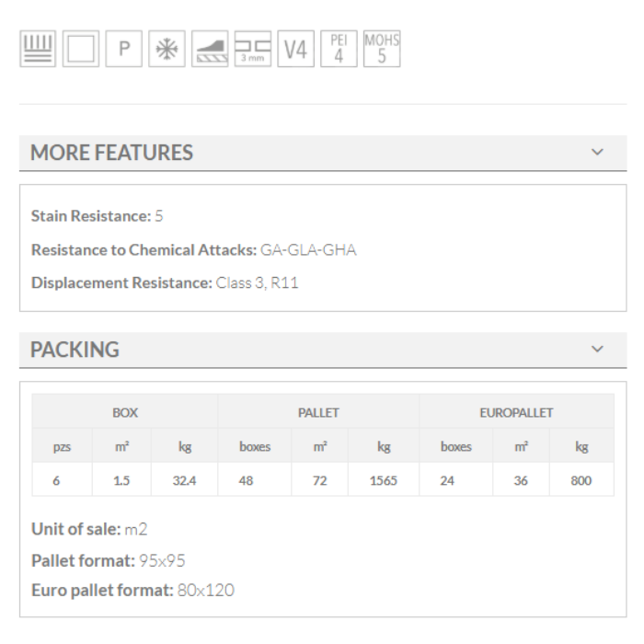Click the empty square tile-shape icon

(80, 50)
